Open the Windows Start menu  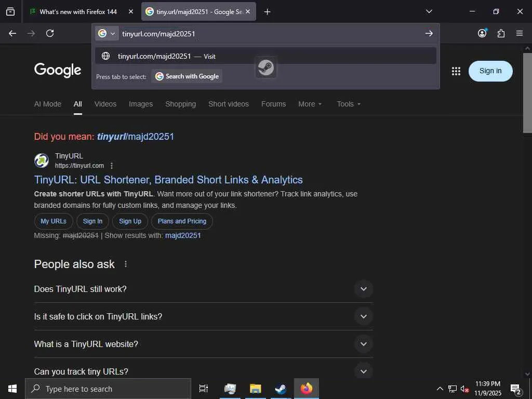tap(12, 389)
